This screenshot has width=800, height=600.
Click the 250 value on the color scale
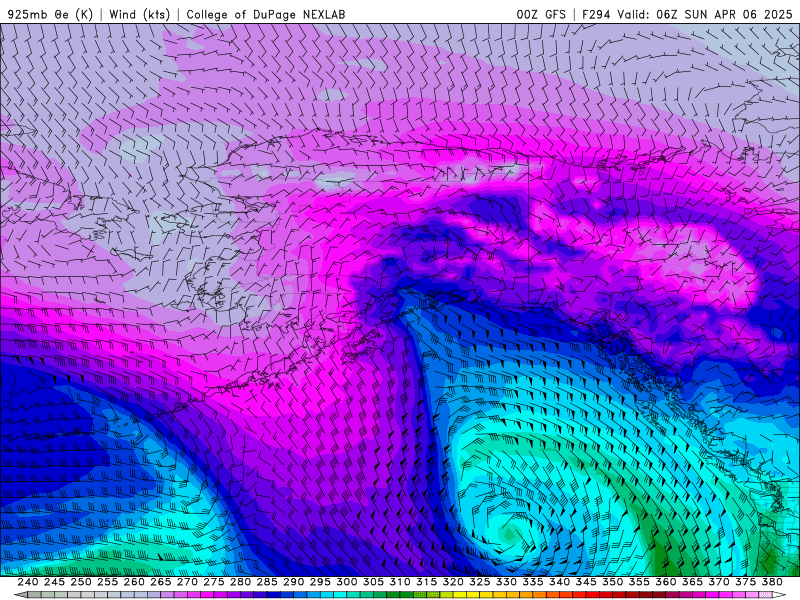coord(81,582)
